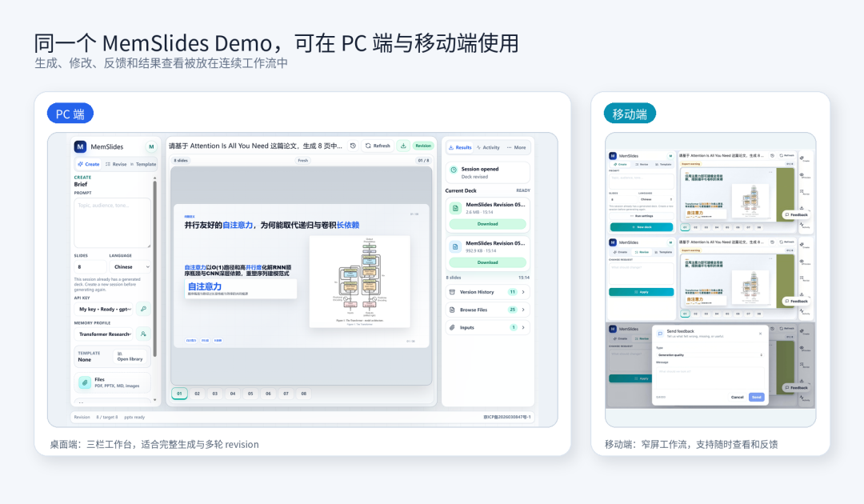Open the More tab in the right panel

coord(516,147)
